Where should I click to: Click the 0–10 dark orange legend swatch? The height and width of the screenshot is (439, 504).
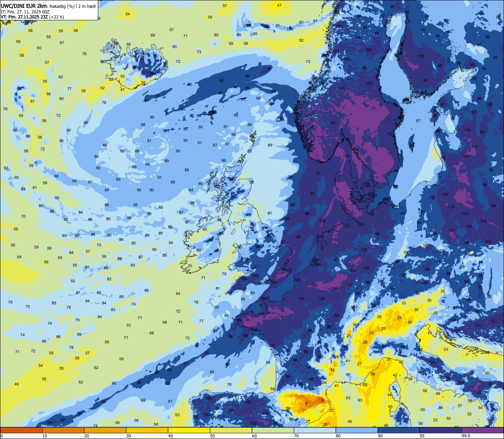(x=21, y=430)
